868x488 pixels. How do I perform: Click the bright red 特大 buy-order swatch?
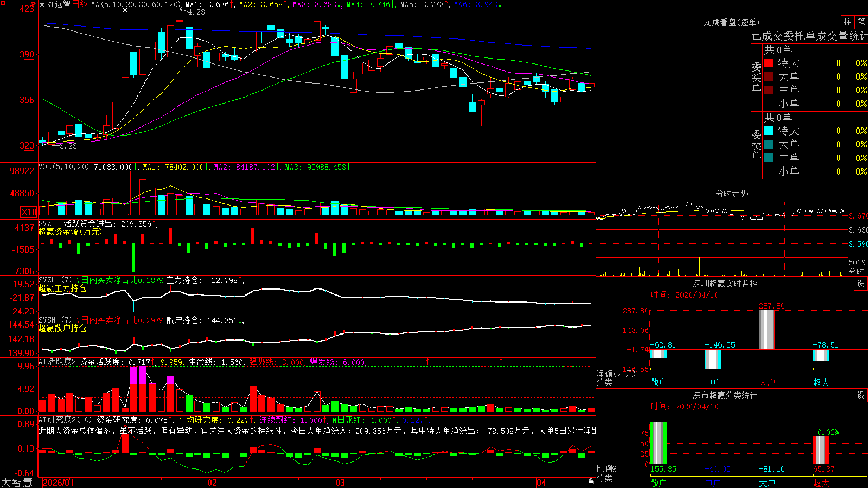pos(768,63)
